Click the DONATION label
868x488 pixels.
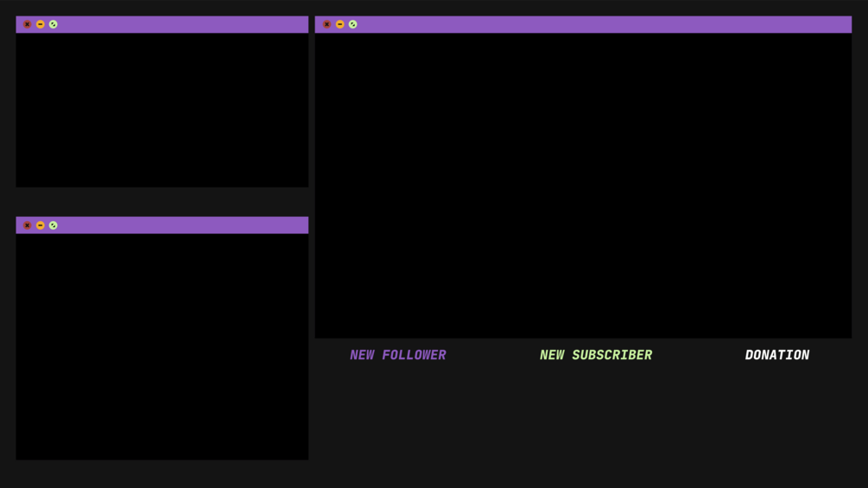click(x=777, y=355)
